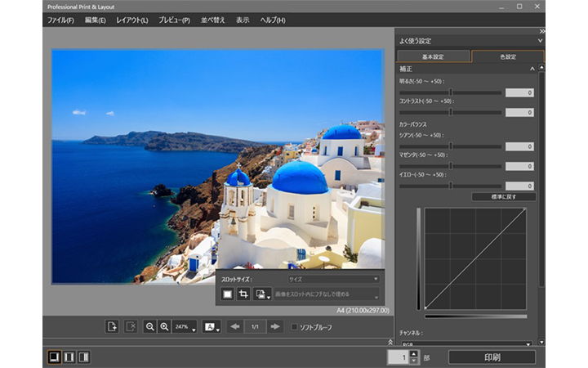
Task: Open the ファイル(F) menu
Action: point(60,20)
